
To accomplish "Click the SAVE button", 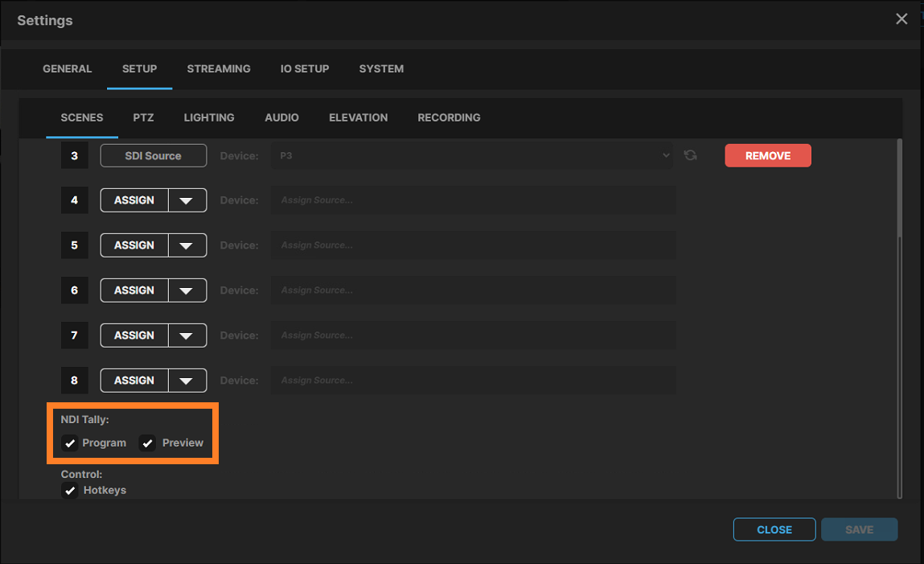I will pyautogui.click(x=859, y=529).
